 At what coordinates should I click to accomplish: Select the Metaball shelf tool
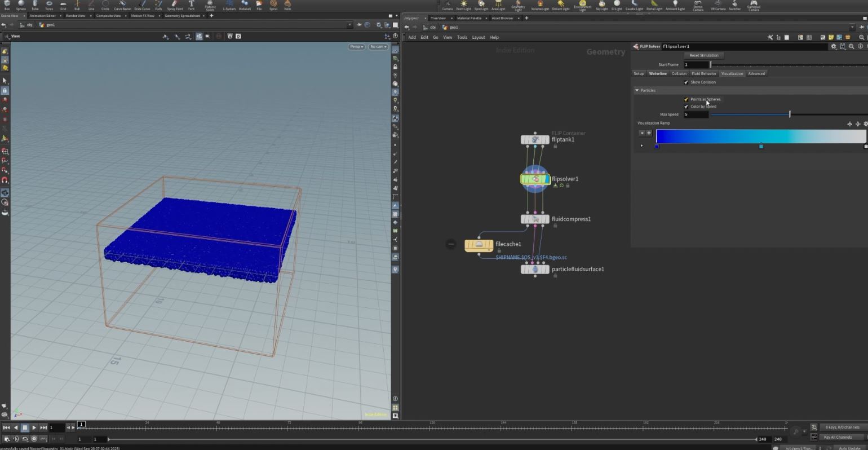point(245,6)
